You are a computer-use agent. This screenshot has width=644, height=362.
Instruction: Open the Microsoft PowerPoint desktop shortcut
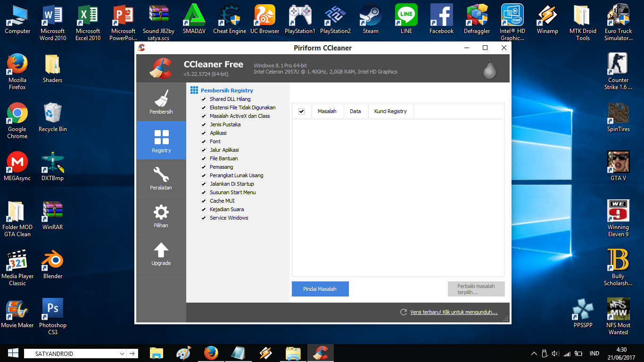click(x=124, y=23)
